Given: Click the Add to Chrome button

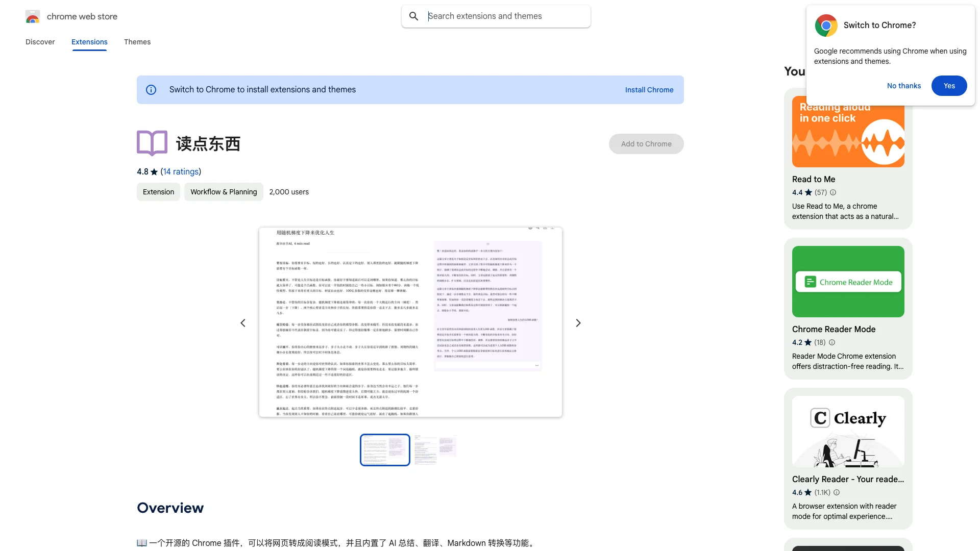Looking at the screenshot, I should click(x=646, y=144).
